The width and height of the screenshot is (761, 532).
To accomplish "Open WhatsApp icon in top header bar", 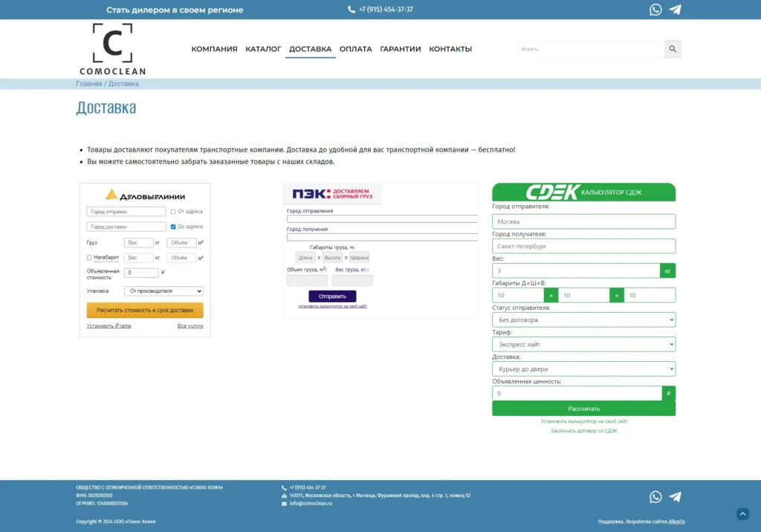I will 655,10.
